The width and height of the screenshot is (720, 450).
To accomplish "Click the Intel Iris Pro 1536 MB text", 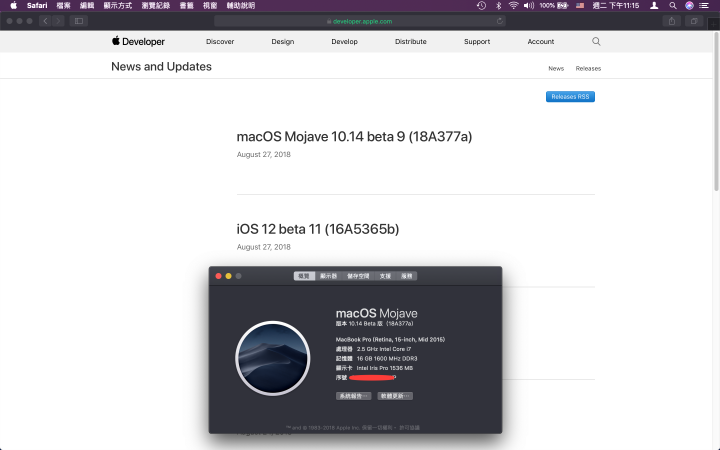I will 385,368.
